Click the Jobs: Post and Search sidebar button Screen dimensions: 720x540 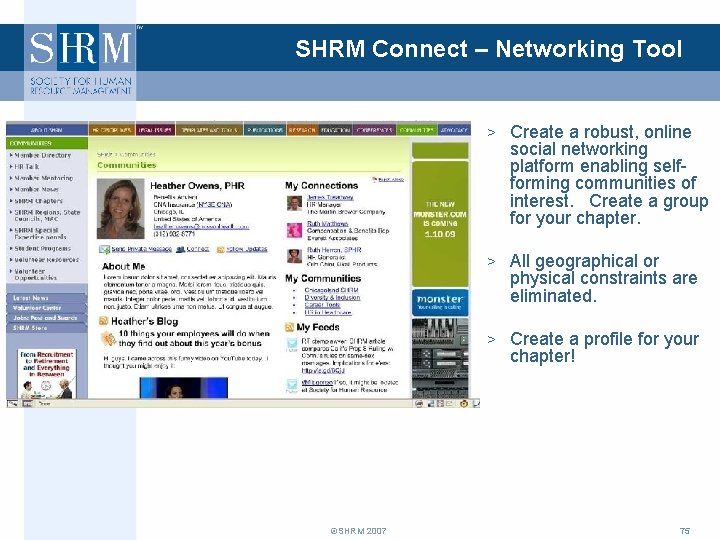[46, 318]
